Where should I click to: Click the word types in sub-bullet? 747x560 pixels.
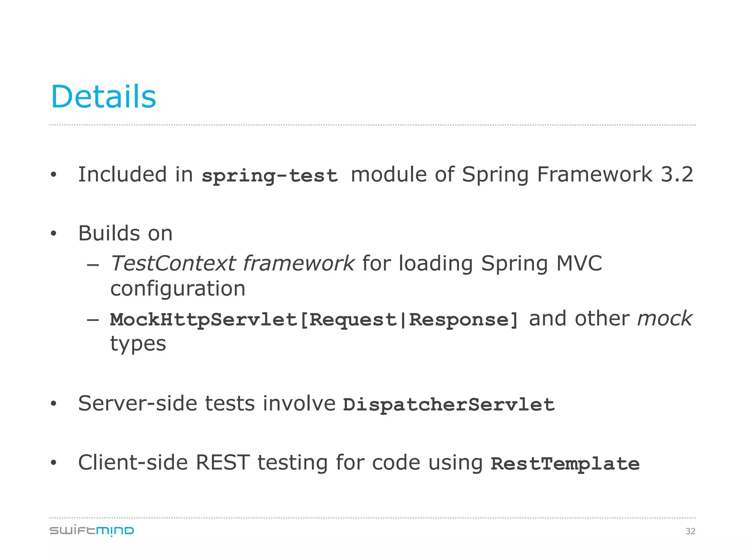tap(138, 345)
